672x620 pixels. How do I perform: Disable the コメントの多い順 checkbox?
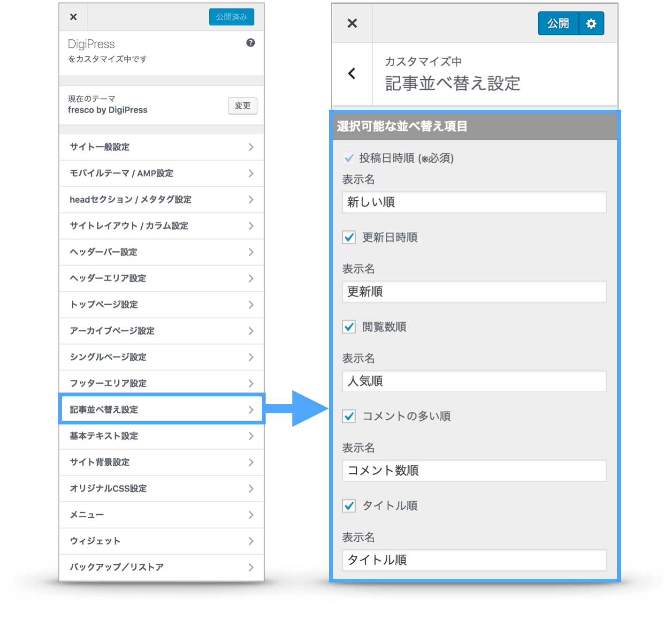tap(349, 416)
